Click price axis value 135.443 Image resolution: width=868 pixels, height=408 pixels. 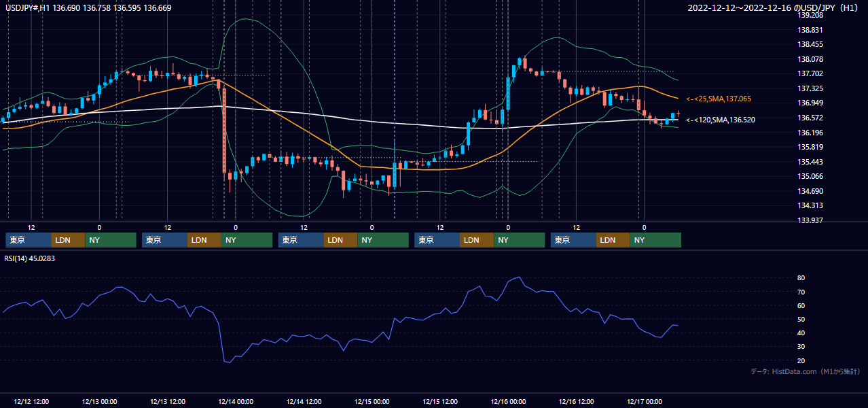(x=809, y=162)
